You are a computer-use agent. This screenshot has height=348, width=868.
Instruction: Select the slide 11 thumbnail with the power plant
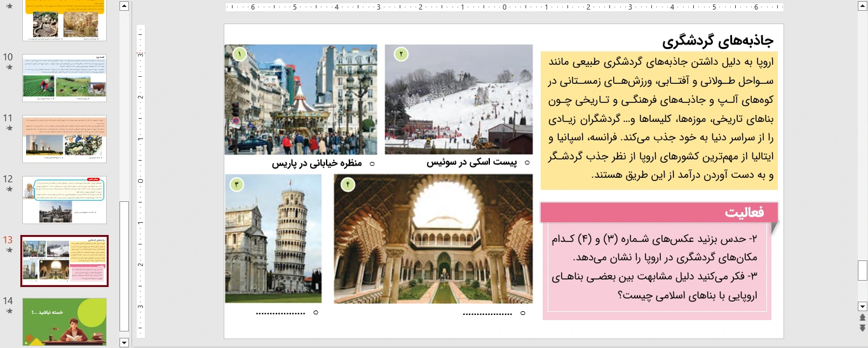(64, 138)
